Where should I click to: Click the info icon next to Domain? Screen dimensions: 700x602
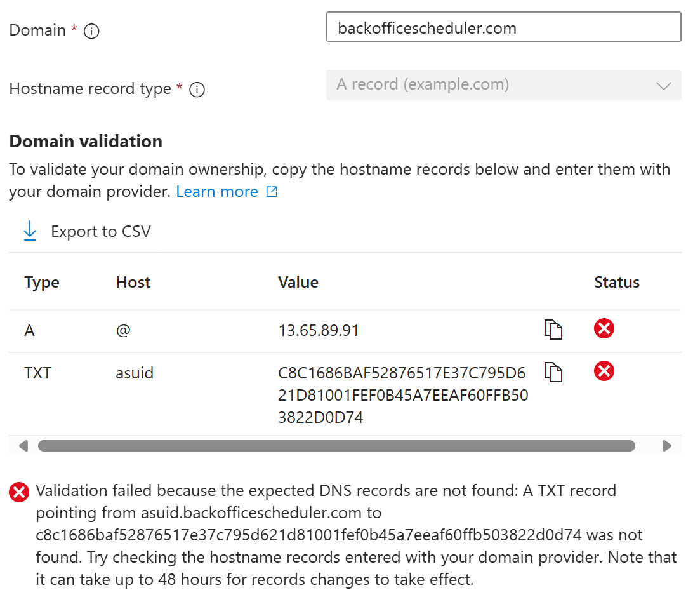pos(91,30)
